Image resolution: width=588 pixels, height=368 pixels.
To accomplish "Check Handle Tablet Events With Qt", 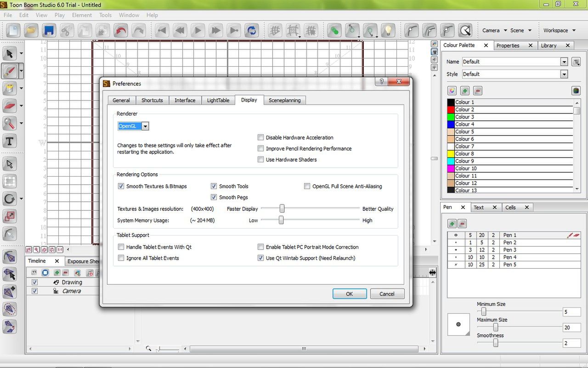I will point(121,247).
